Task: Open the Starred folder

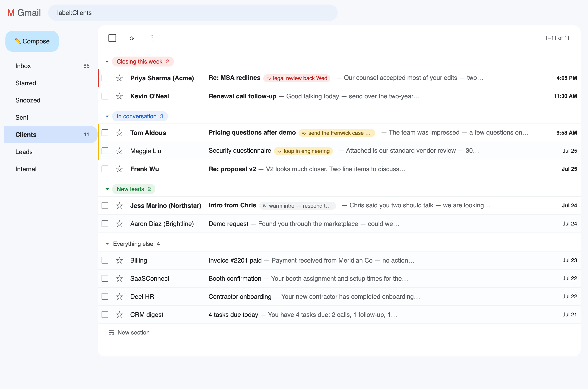Action: 51,83
